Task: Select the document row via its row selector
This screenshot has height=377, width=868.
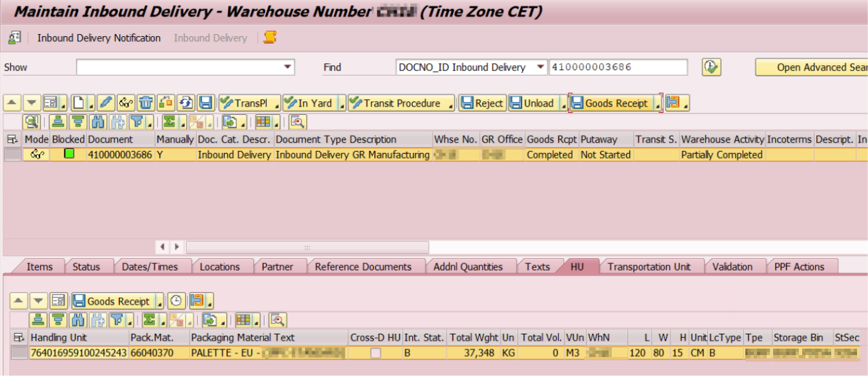Action: click(13, 155)
